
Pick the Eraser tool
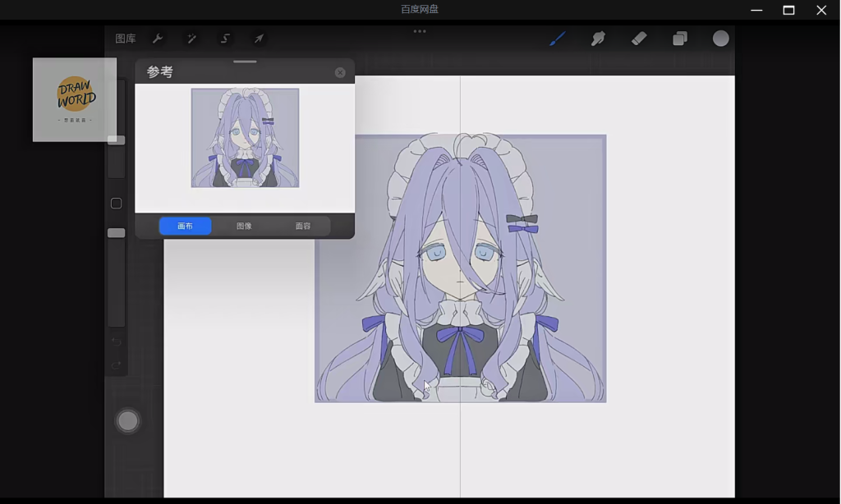[x=639, y=39]
